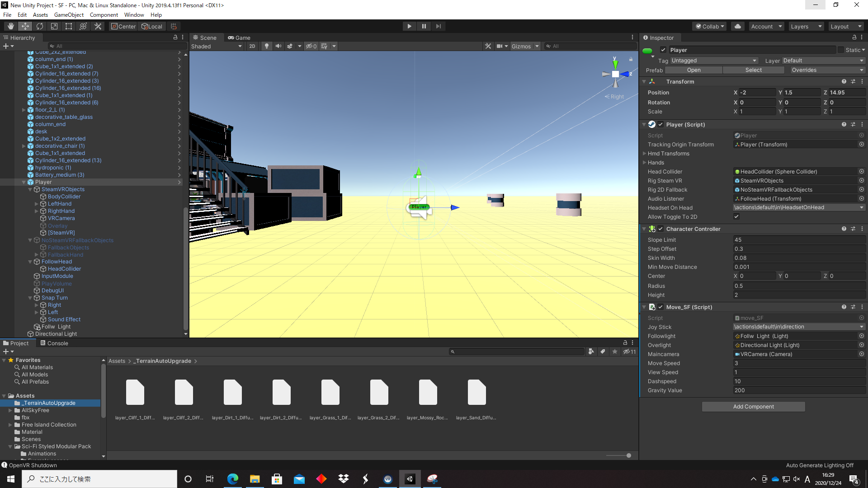
Task: Open the Shaded draw mode dropdown
Action: coord(217,46)
